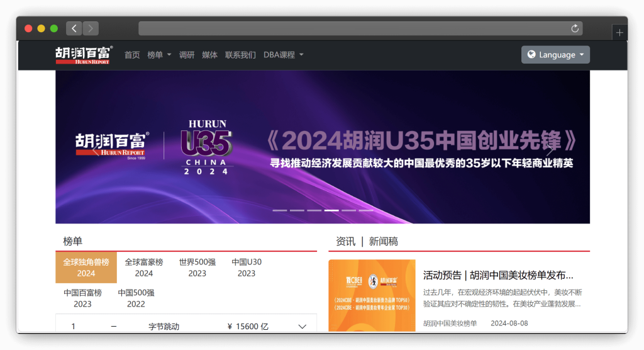The image size is (644, 350).
Task: Select the 世界500强 2023 tab
Action: click(197, 268)
